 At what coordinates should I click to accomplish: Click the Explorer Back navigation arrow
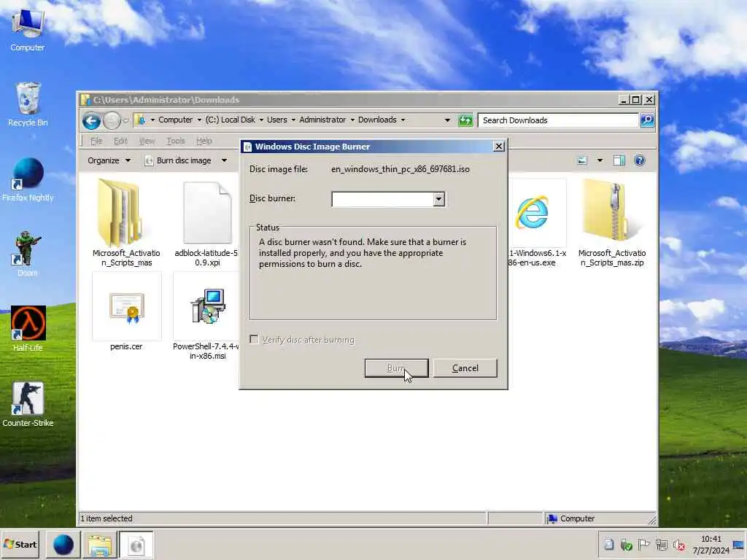click(x=91, y=121)
